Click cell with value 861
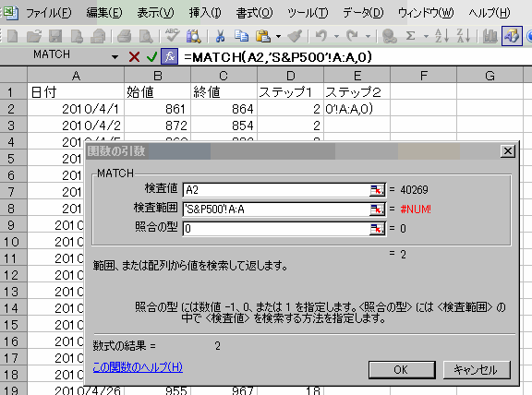The width and height of the screenshot is (532, 395). click(157, 109)
